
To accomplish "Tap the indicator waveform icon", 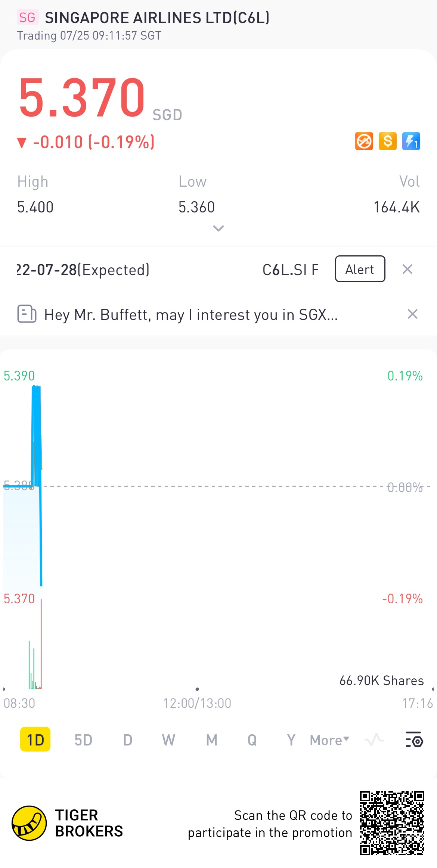I will (x=374, y=740).
